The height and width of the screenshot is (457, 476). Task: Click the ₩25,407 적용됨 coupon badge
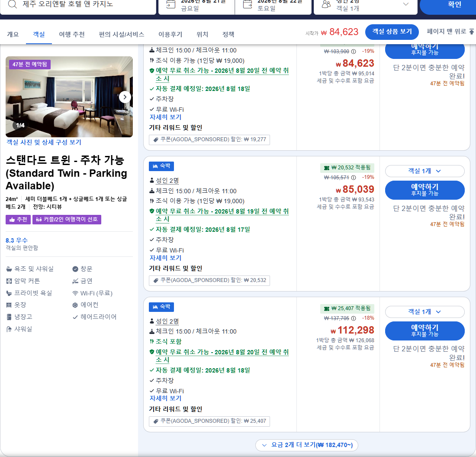point(347,308)
